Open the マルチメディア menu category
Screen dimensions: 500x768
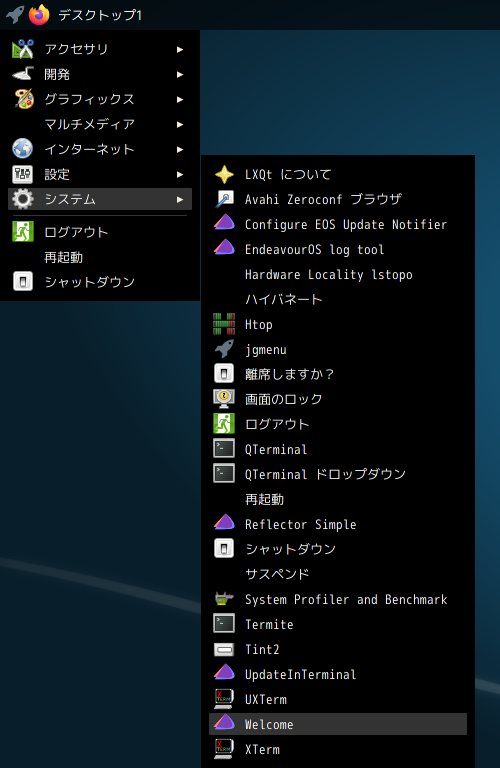[x=100, y=124]
